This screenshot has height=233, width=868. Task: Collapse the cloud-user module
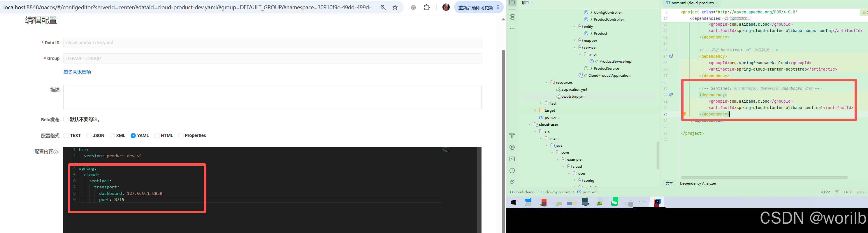click(x=530, y=125)
